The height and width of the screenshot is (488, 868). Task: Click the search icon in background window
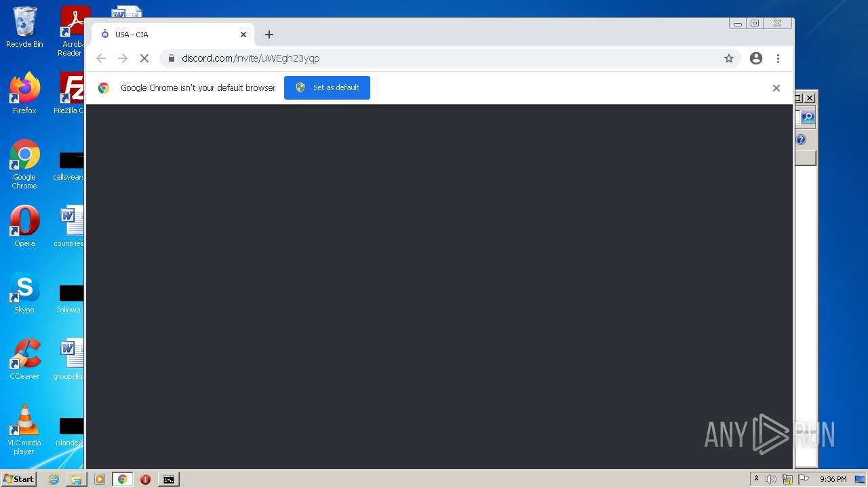(x=808, y=117)
